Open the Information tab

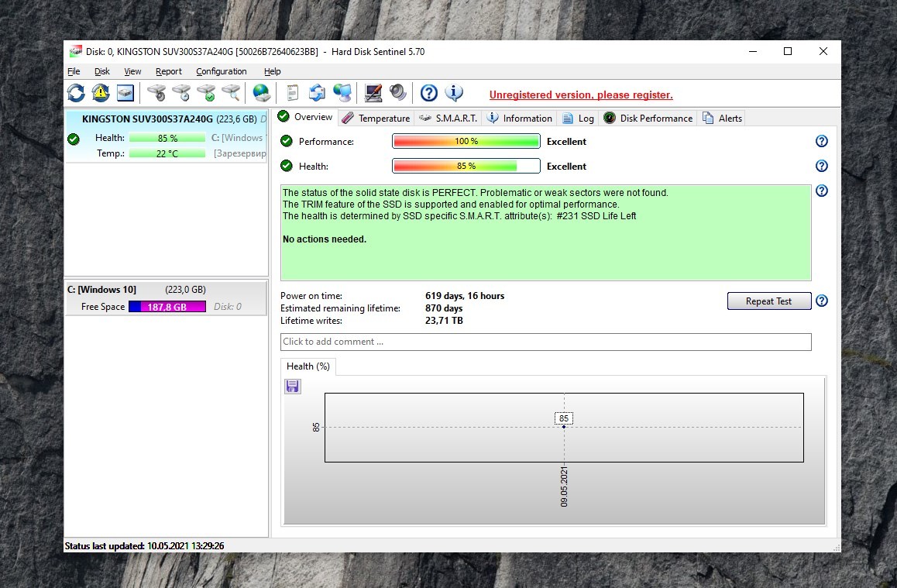coord(520,119)
